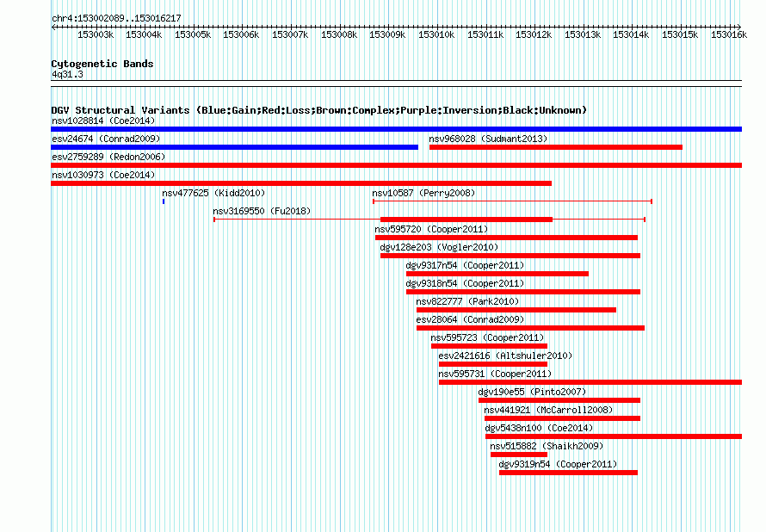Open nsv10587 (Perry2008) variant label

pos(423,193)
